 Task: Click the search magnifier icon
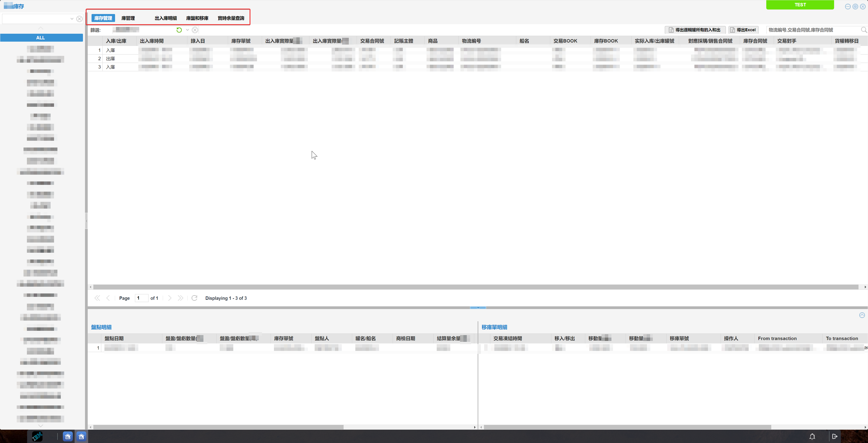tap(864, 30)
